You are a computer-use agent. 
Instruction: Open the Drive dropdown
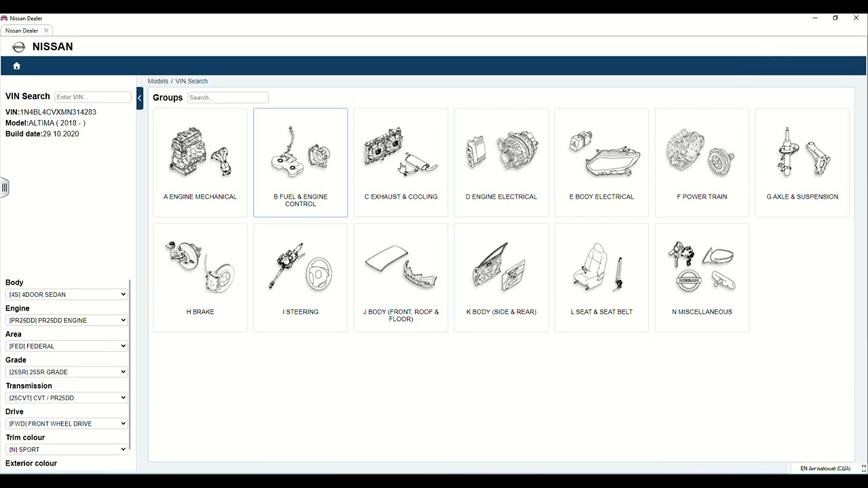66,424
